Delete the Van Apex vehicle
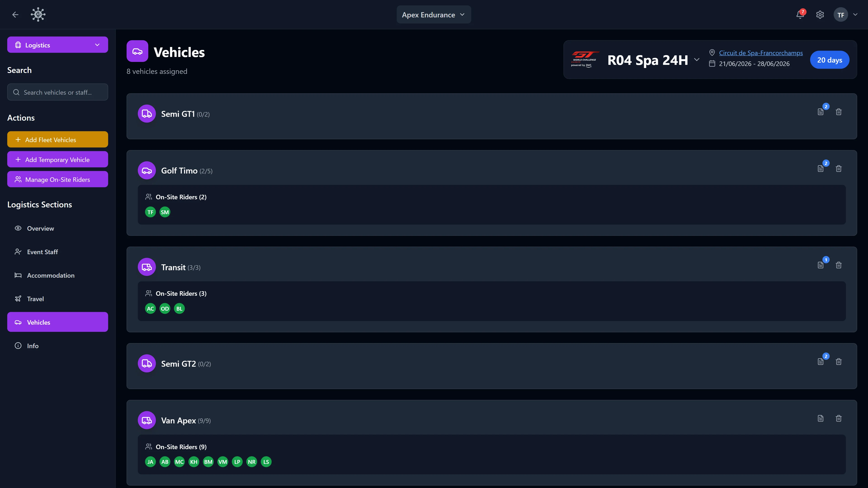Viewport: 868px width, 488px height. [839, 418]
